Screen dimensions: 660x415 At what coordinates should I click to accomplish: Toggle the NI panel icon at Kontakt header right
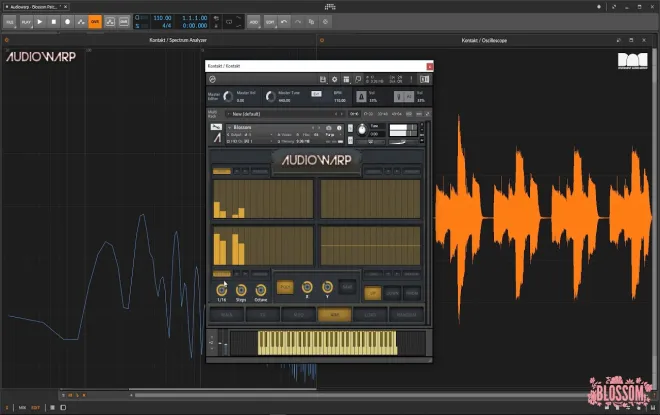[424, 79]
